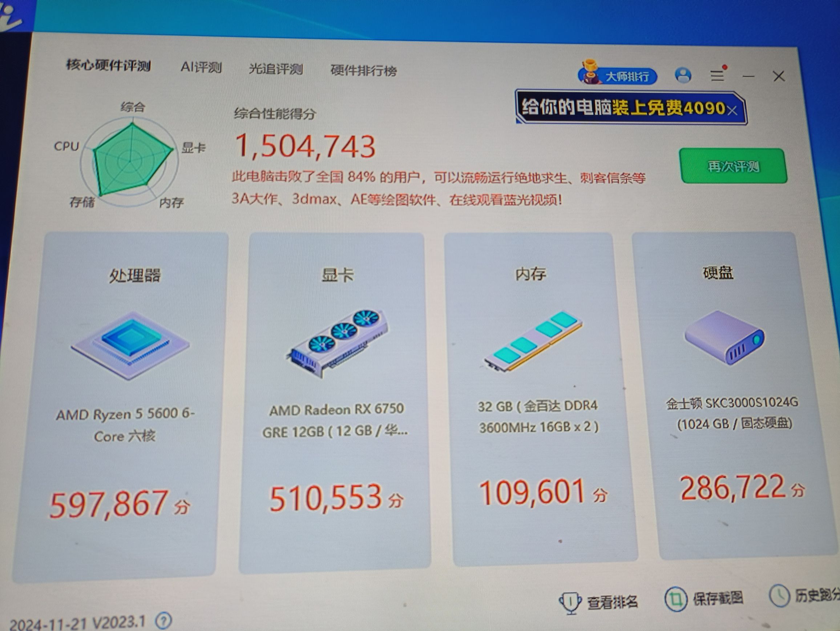Click the graphics card icon
The width and height of the screenshot is (840, 631).
click(337, 343)
